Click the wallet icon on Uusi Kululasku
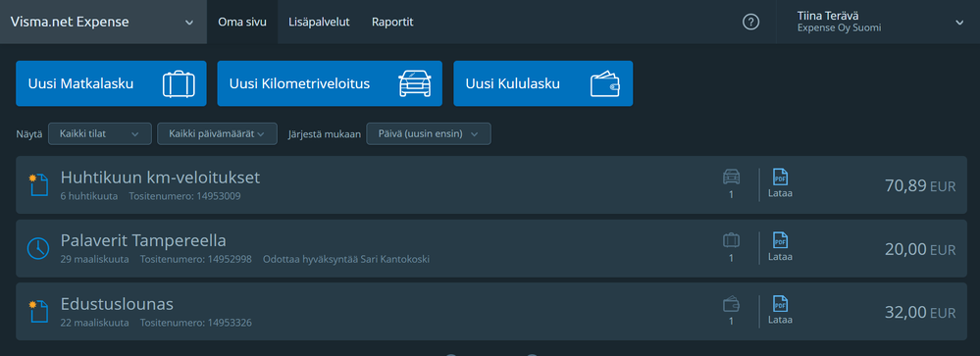Viewport: 980px width, 356px height. click(605, 83)
